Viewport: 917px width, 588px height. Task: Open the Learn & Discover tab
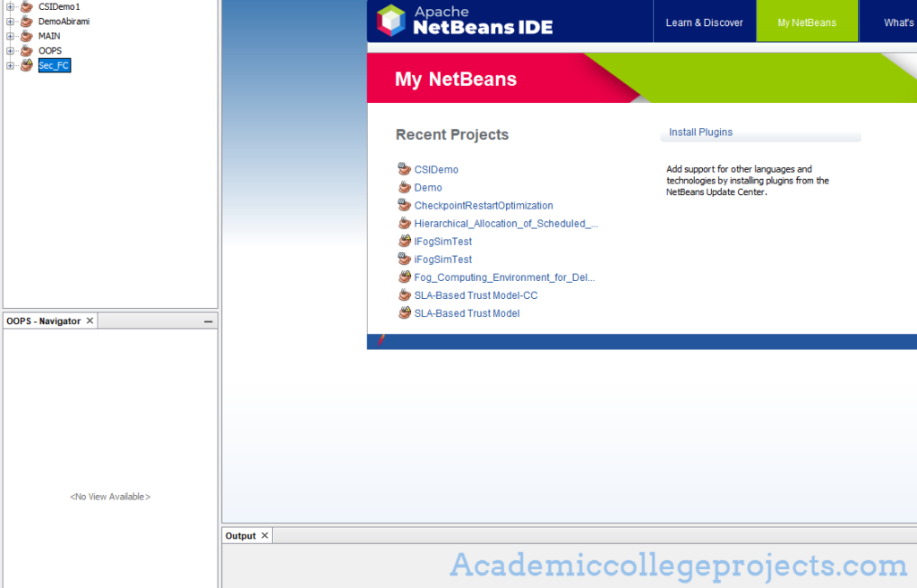(x=704, y=22)
